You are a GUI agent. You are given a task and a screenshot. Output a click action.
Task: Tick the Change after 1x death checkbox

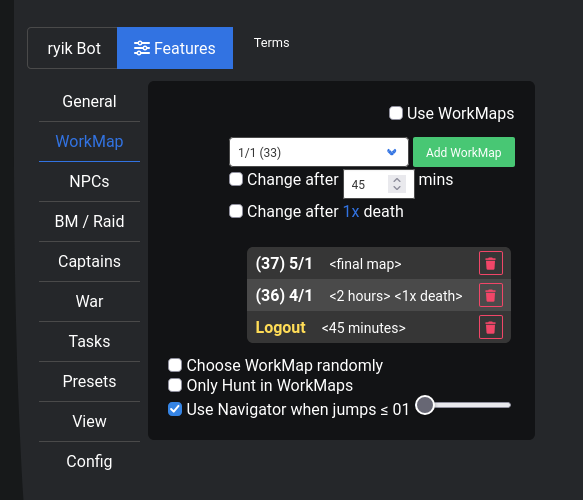click(x=236, y=211)
